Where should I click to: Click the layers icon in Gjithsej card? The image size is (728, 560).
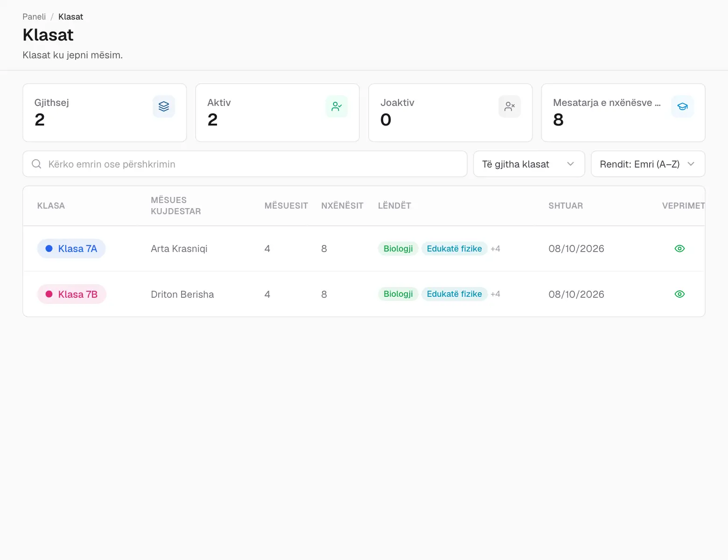[164, 106]
